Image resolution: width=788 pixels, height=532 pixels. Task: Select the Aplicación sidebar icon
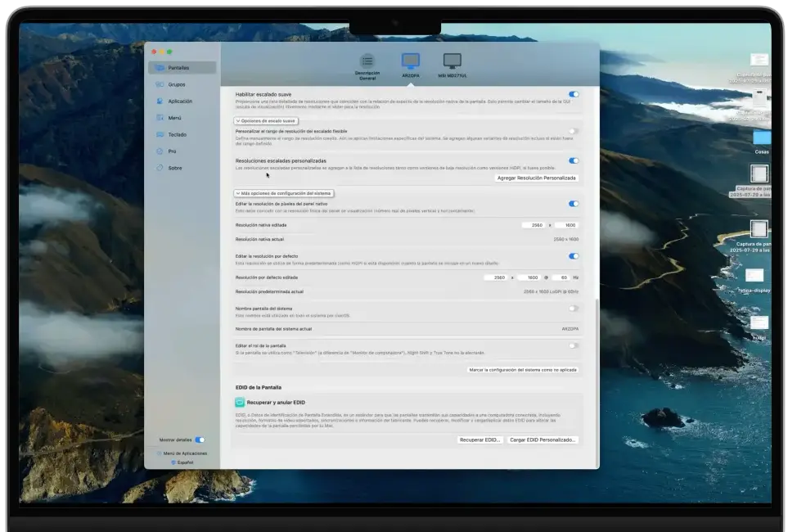pyautogui.click(x=160, y=101)
